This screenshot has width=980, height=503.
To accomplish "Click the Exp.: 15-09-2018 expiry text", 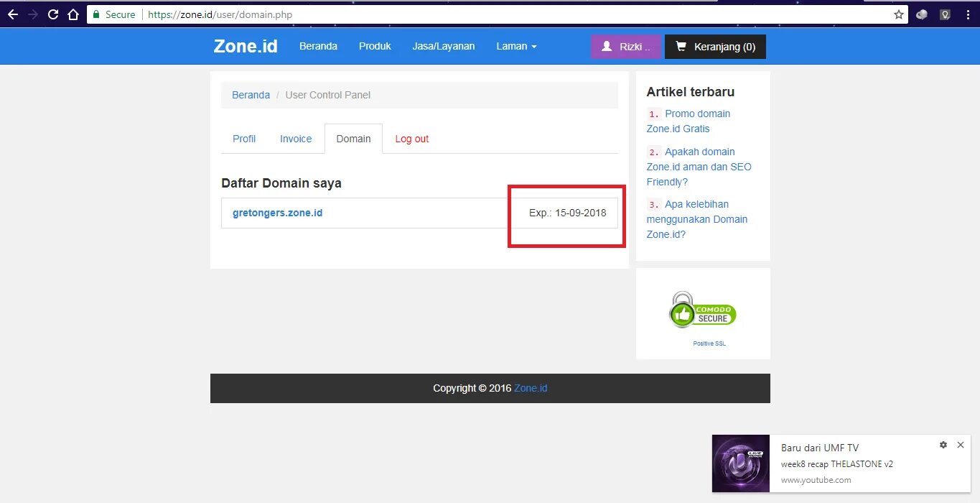I will click(568, 213).
